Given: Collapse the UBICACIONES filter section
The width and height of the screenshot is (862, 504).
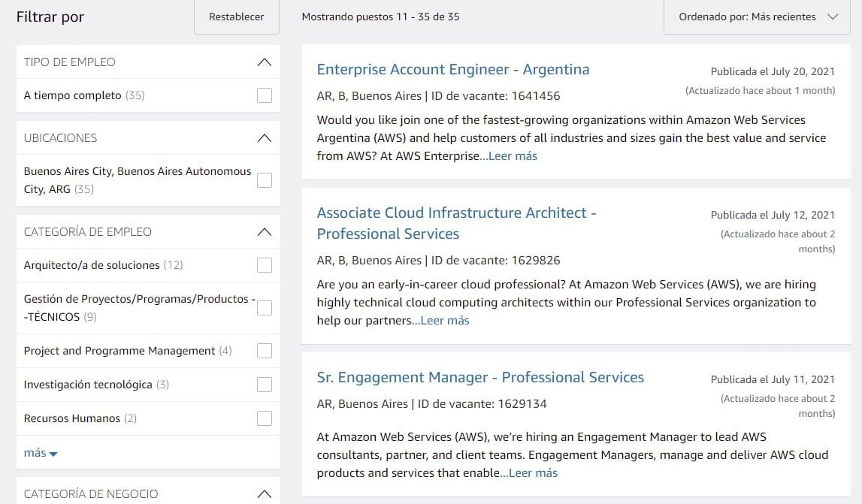Looking at the screenshot, I should click(x=264, y=137).
